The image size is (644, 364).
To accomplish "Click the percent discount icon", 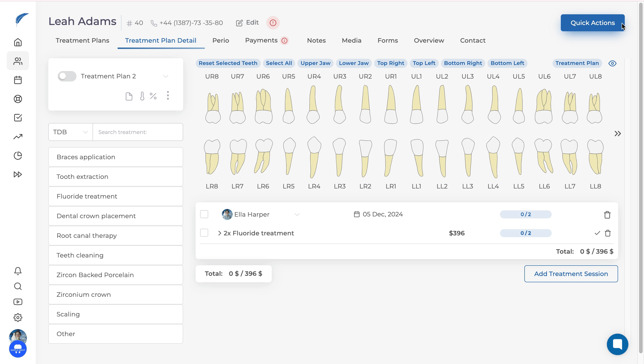I will [153, 96].
